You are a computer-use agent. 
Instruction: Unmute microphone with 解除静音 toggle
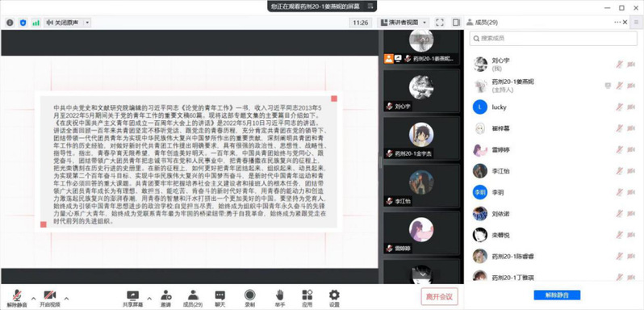click(17, 299)
